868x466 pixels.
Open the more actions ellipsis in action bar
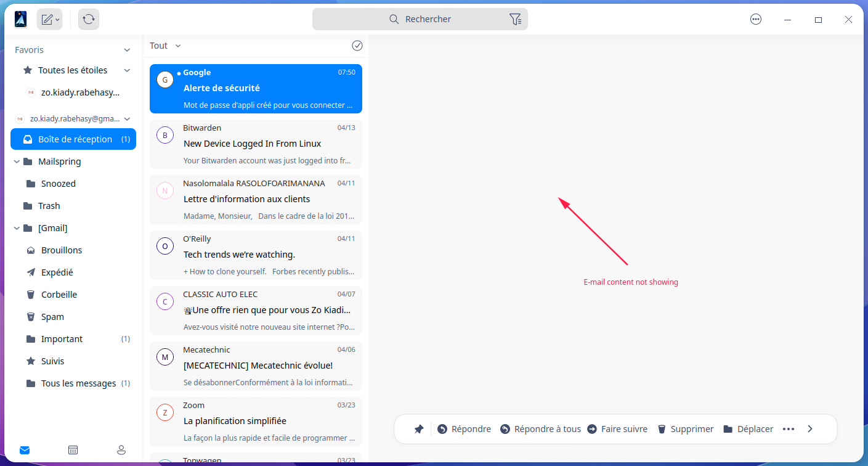point(789,429)
